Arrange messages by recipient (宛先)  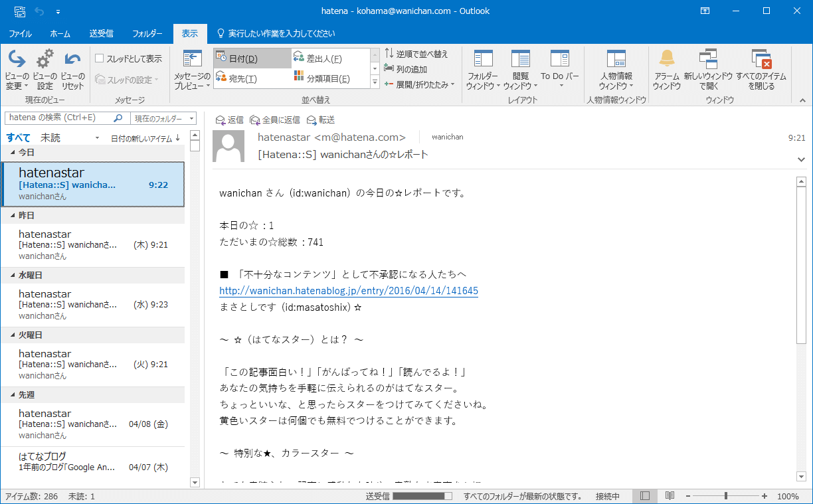coord(252,78)
